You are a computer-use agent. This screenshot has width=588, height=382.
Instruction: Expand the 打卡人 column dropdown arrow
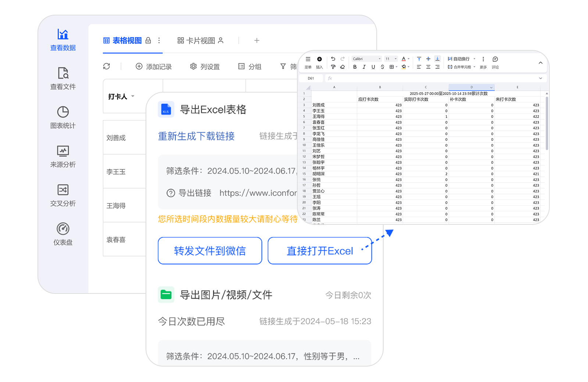coord(133,96)
